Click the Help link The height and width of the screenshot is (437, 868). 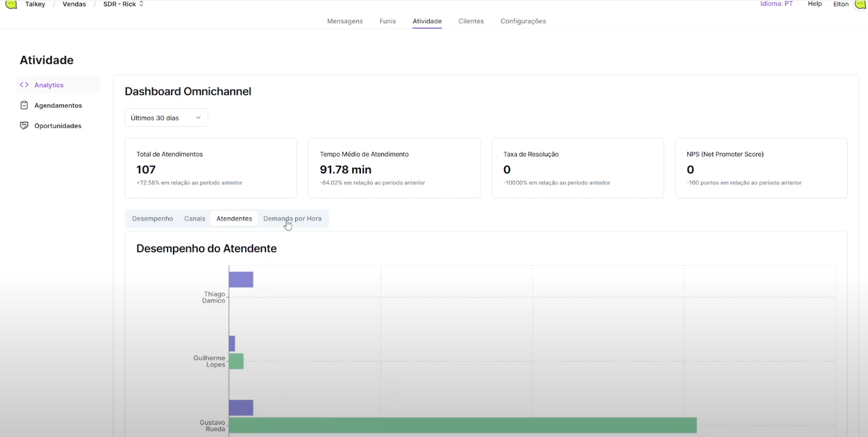pos(814,4)
